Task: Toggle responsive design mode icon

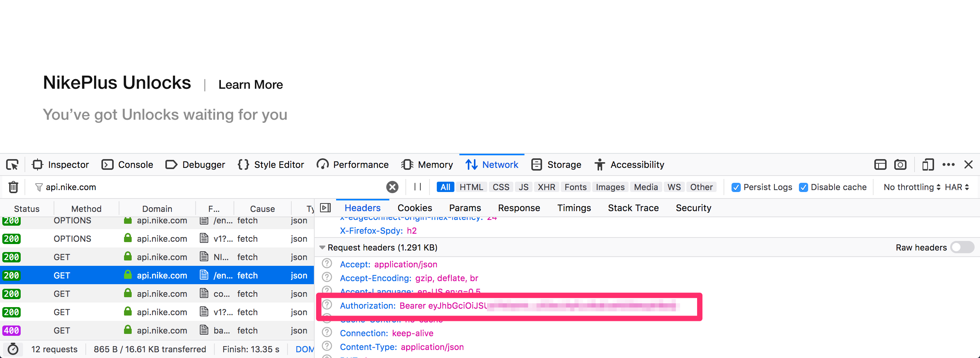Action: coord(928,165)
